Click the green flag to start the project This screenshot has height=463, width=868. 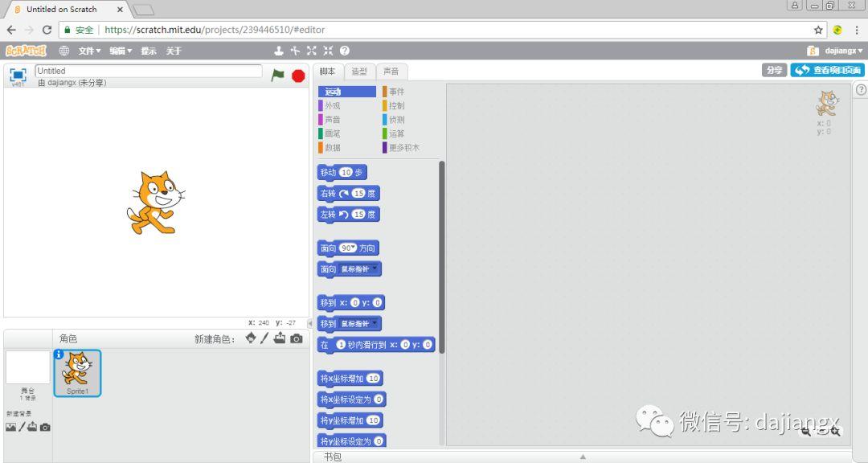[277, 76]
